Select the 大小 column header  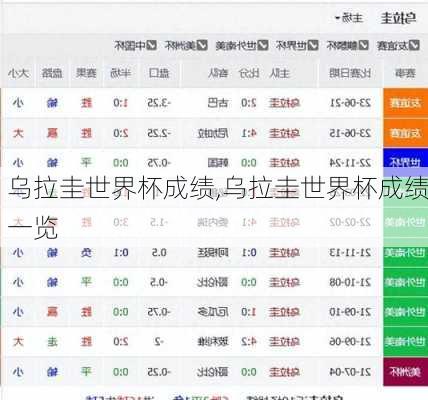[x=18, y=73]
